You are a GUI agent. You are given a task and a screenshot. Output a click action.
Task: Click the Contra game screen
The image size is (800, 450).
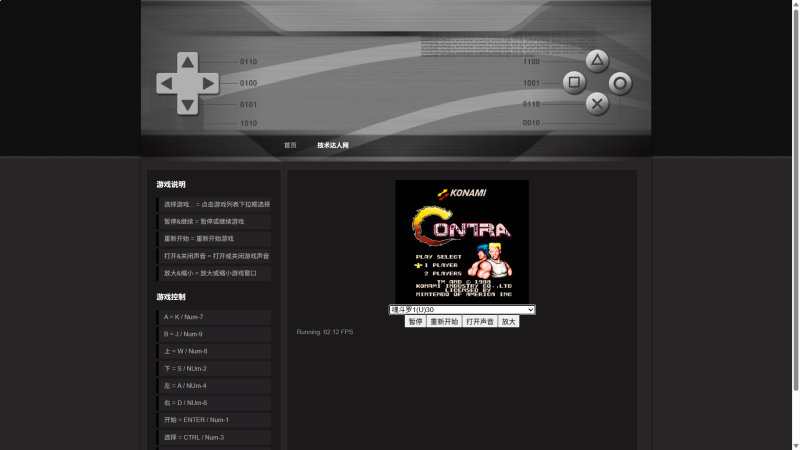462,242
